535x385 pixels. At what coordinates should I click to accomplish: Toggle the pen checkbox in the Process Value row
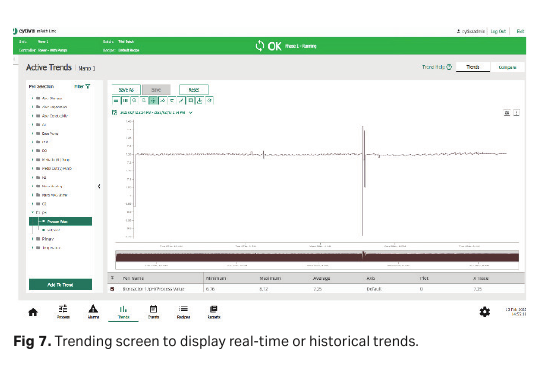112,289
